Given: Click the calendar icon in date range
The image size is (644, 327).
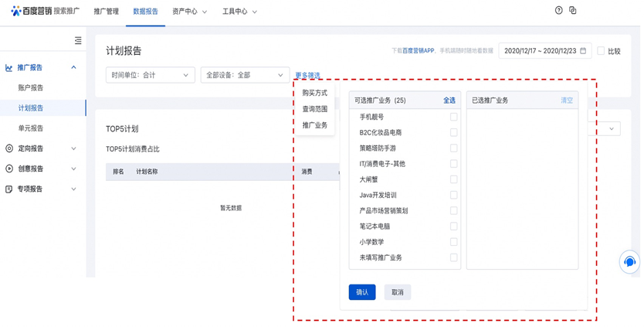Looking at the screenshot, I should coord(583,51).
